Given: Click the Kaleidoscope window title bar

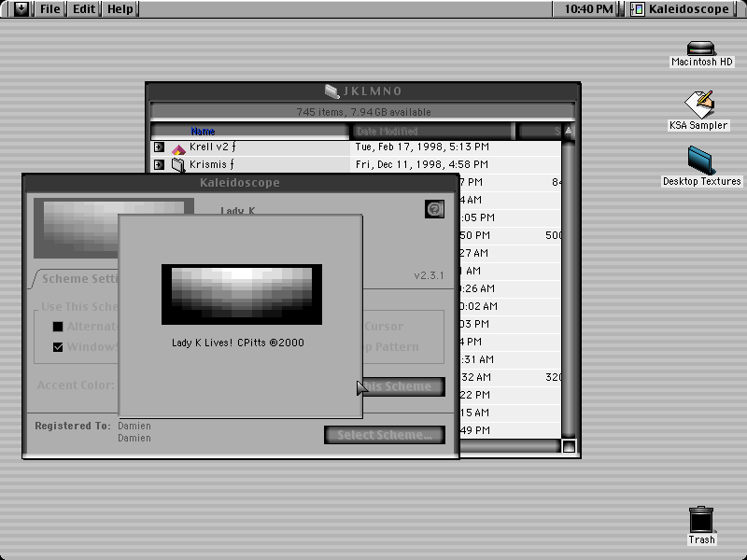Looking at the screenshot, I should click(x=240, y=182).
